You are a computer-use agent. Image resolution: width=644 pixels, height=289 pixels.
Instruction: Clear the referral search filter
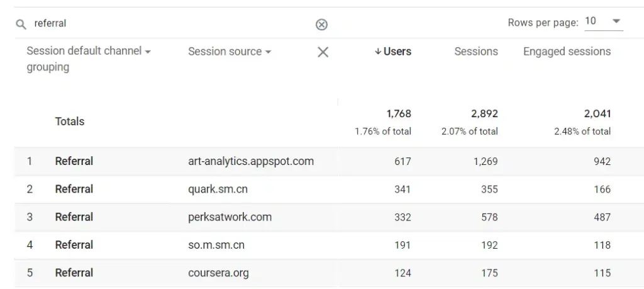[321, 25]
